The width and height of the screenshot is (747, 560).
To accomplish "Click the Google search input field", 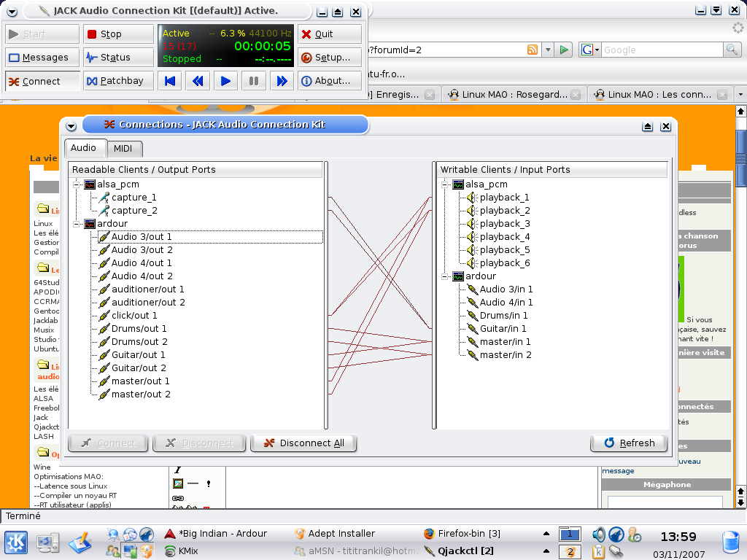I will [661, 50].
